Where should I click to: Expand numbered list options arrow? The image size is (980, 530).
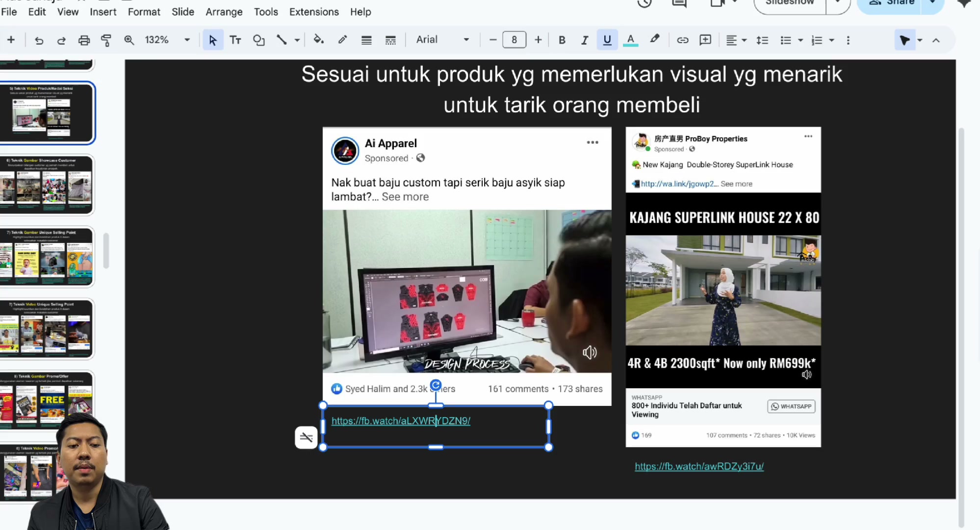click(831, 40)
